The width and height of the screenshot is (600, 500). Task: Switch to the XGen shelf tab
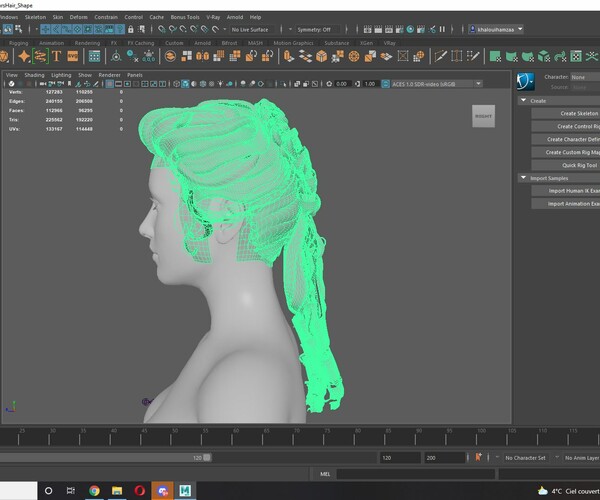click(x=366, y=43)
